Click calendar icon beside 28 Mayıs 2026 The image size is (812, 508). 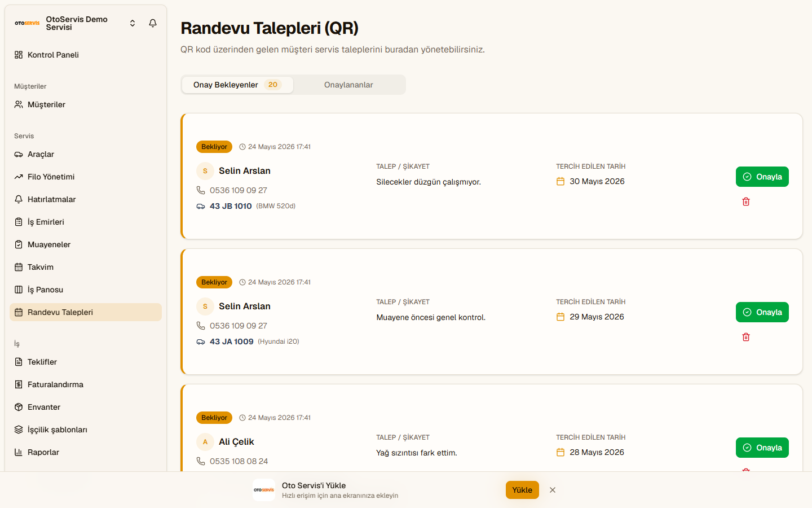561,452
